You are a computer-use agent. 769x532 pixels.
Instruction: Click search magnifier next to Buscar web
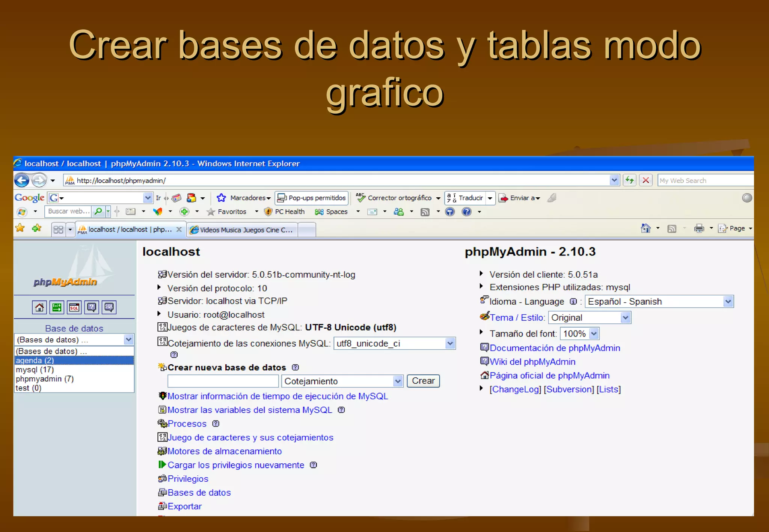98,212
